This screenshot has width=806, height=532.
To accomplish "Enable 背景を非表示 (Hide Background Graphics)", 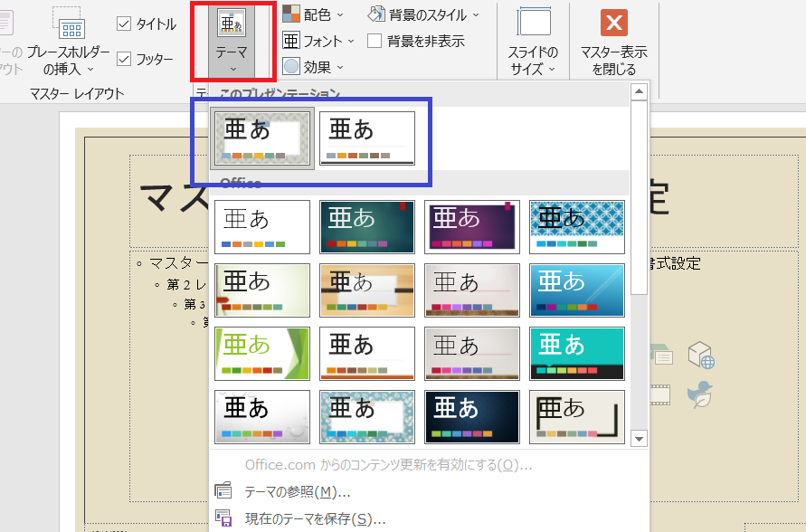I will click(x=375, y=40).
